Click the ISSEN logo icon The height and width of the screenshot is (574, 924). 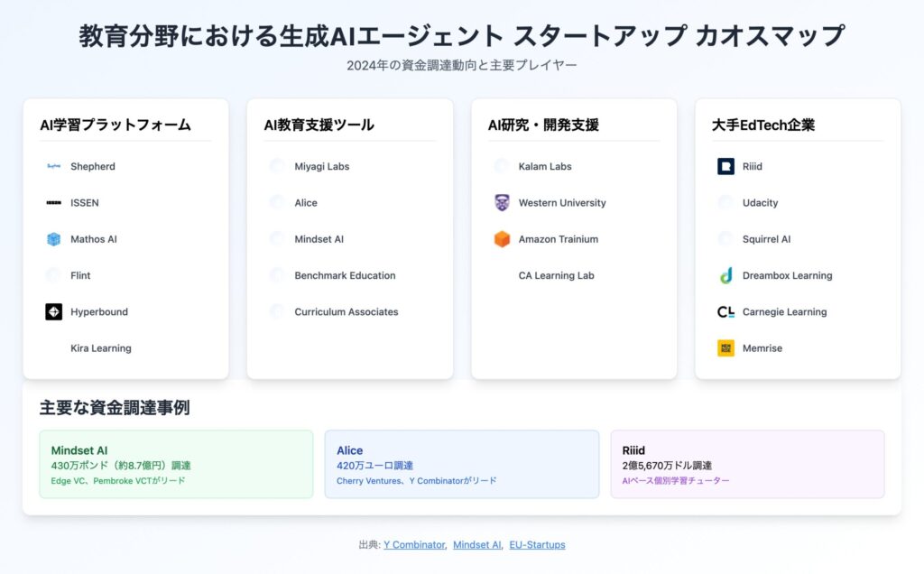pos(53,203)
